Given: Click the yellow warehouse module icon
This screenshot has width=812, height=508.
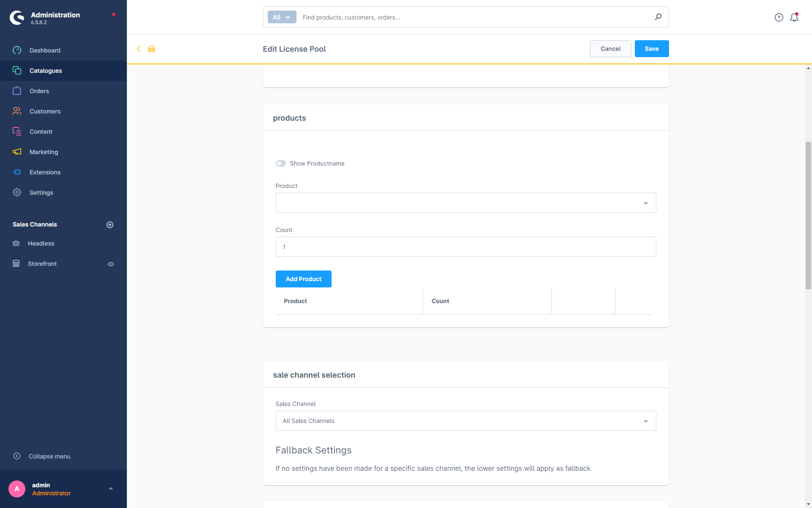Looking at the screenshot, I should (x=151, y=49).
